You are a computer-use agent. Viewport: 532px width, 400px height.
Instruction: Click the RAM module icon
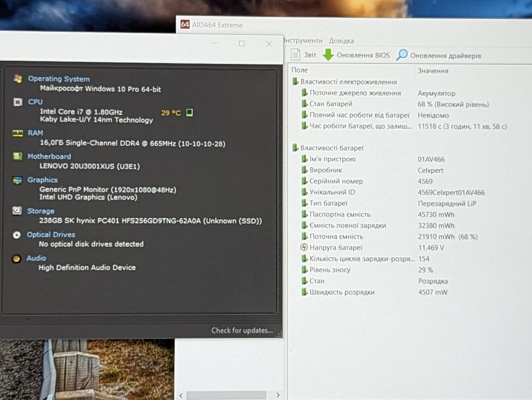click(x=18, y=133)
